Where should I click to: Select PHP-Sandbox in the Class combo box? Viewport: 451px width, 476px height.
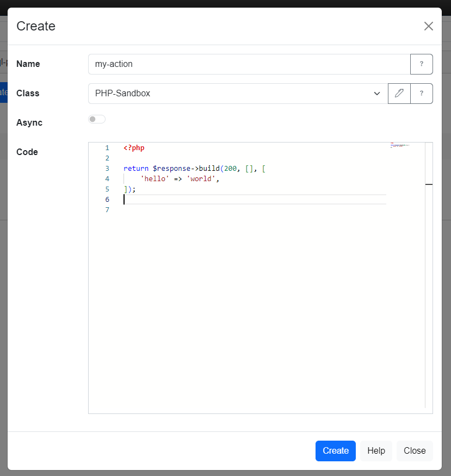click(234, 93)
